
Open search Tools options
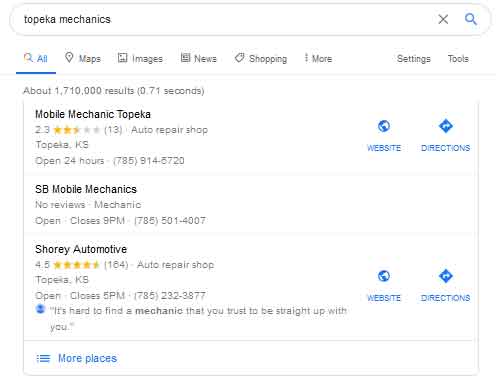(x=458, y=59)
